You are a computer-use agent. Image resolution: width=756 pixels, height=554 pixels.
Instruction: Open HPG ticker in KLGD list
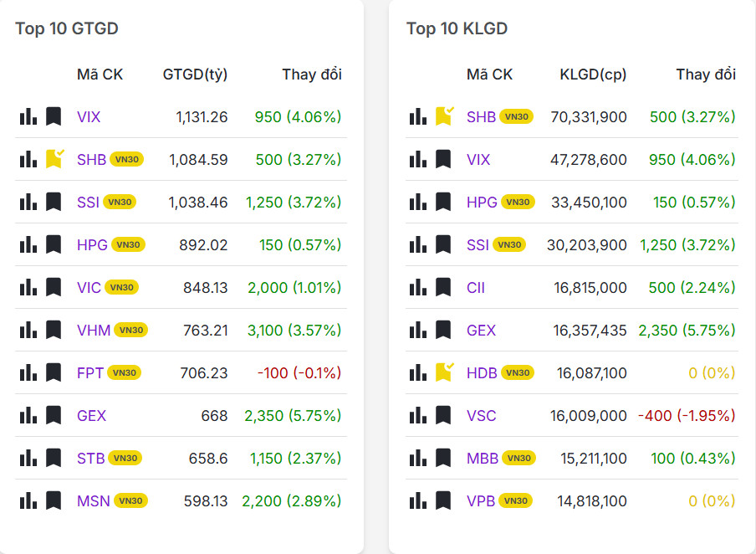coord(481,203)
